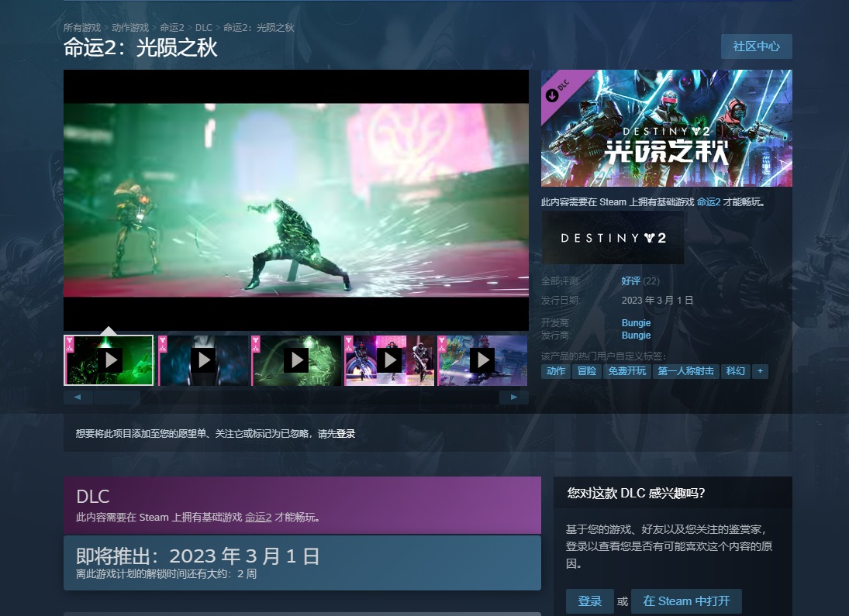Expand tags with the plus button
Viewport: 849px width, 616px height.
(x=760, y=371)
